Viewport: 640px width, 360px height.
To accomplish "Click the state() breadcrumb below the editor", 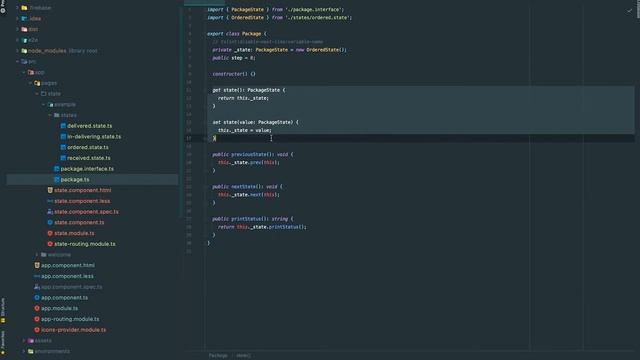I will tap(244, 356).
